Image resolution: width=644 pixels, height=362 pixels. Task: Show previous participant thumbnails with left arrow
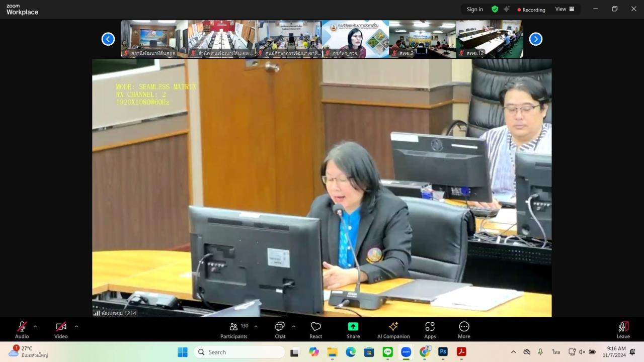tap(108, 39)
